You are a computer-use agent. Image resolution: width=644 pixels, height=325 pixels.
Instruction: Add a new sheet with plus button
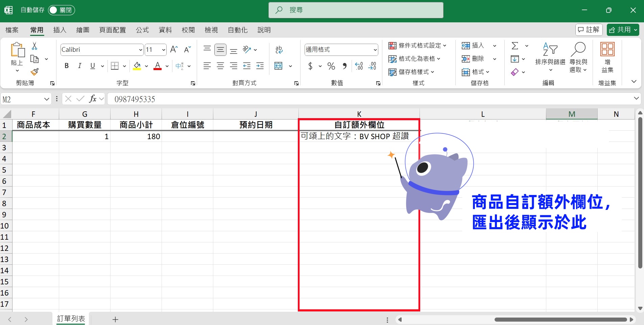115,319
